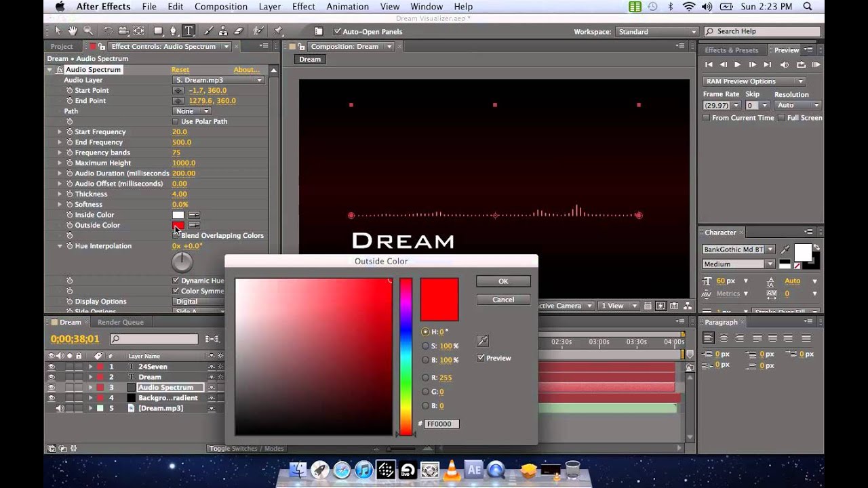
Task: Click Start Point crosshair button
Action: click(x=178, y=90)
